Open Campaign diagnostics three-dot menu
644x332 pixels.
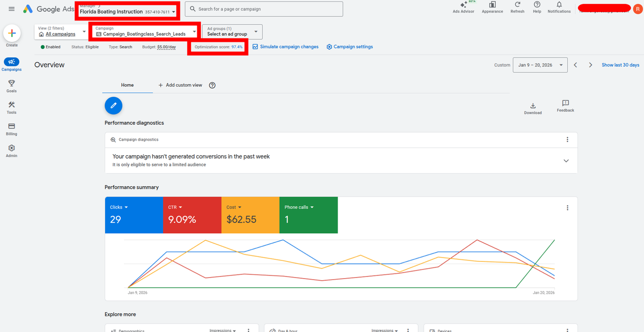click(568, 140)
